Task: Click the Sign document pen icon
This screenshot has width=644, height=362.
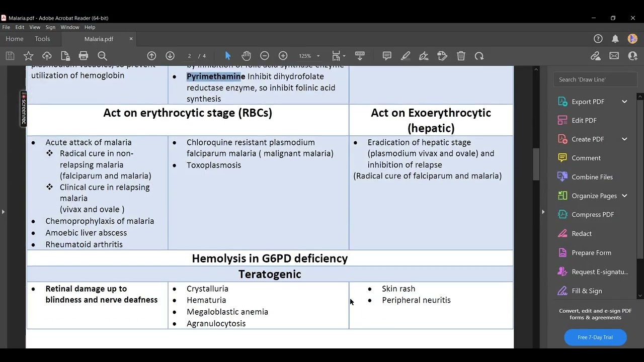Action: [424, 56]
